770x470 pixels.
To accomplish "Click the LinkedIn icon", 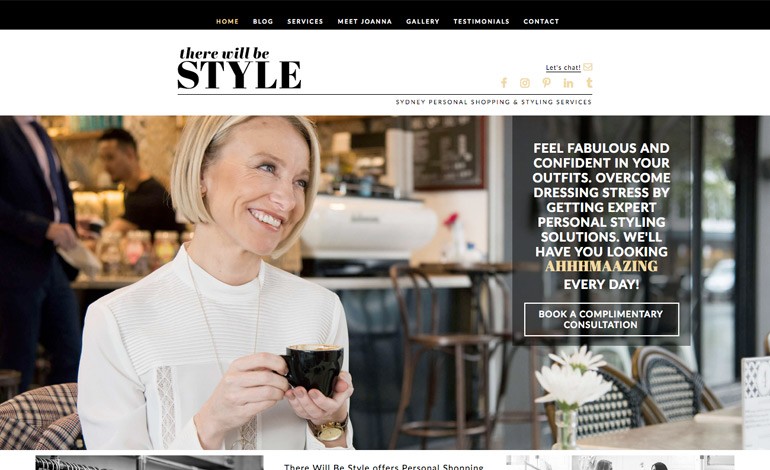I will (568, 83).
